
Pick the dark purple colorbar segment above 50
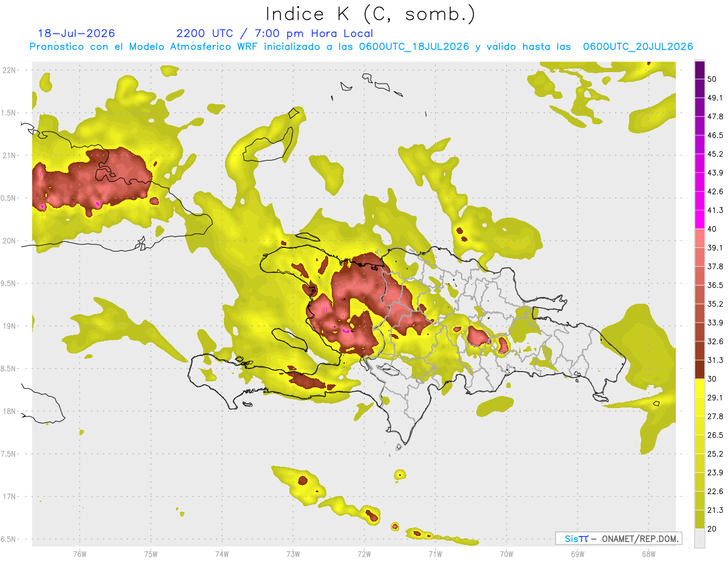pos(699,70)
